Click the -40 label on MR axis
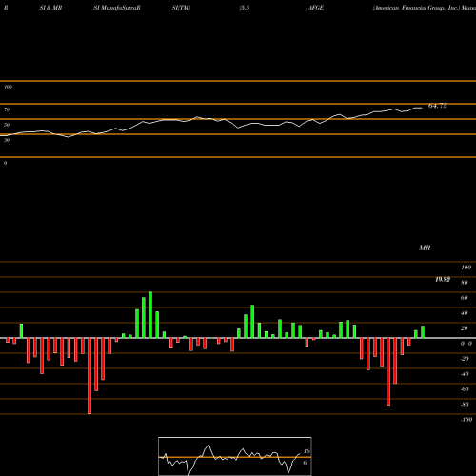This screenshot has height=476, width=476. coord(465,374)
